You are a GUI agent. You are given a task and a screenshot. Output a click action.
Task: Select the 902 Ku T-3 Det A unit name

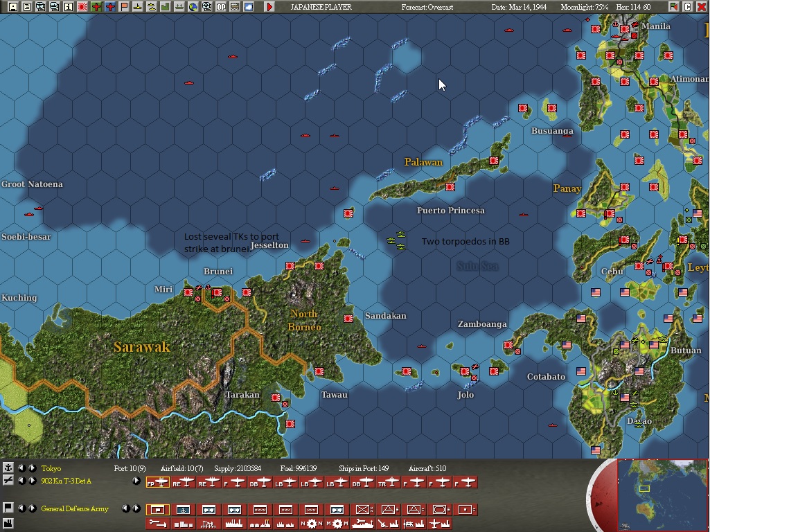tap(66, 481)
